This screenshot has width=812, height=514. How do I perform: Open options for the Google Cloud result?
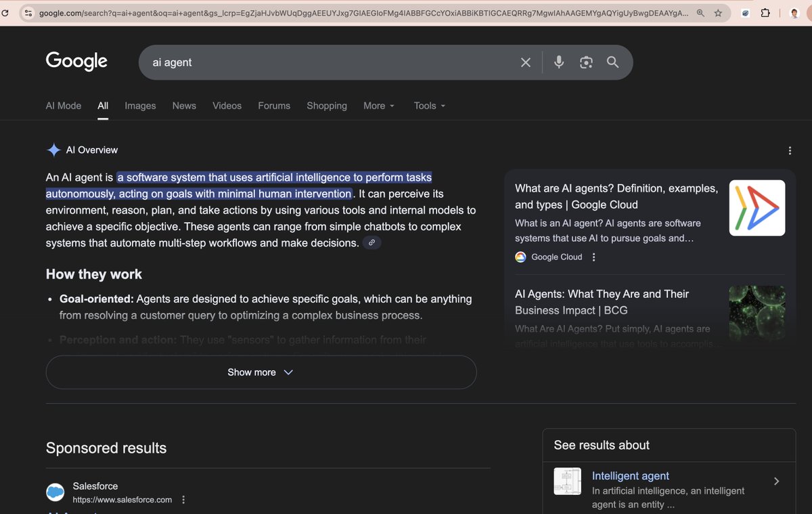593,257
